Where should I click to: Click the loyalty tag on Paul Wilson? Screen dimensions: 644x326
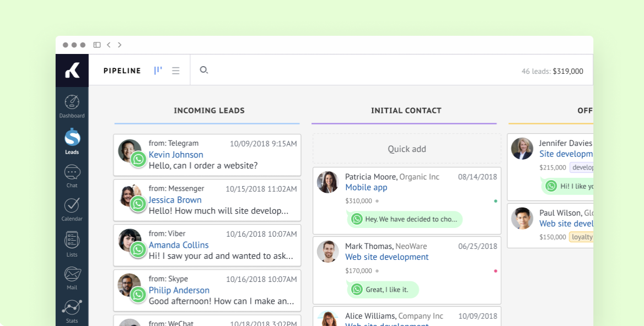pos(582,237)
